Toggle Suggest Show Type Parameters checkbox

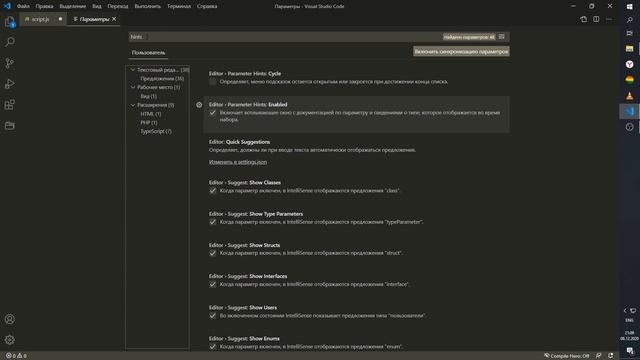213,222
